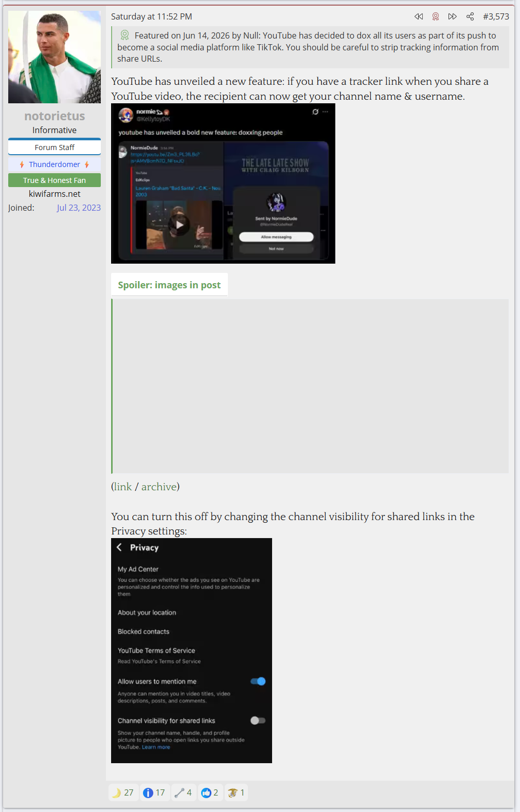Open post number #3,573 link
520x812 pixels.
click(x=496, y=16)
